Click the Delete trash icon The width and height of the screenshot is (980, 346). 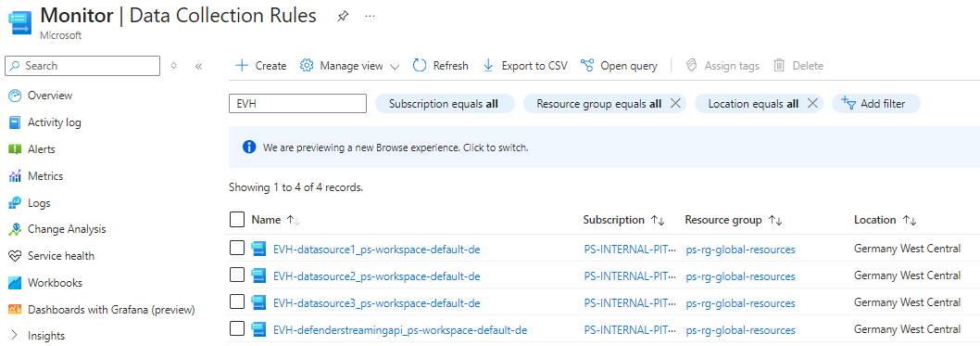click(x=779, y=66)
